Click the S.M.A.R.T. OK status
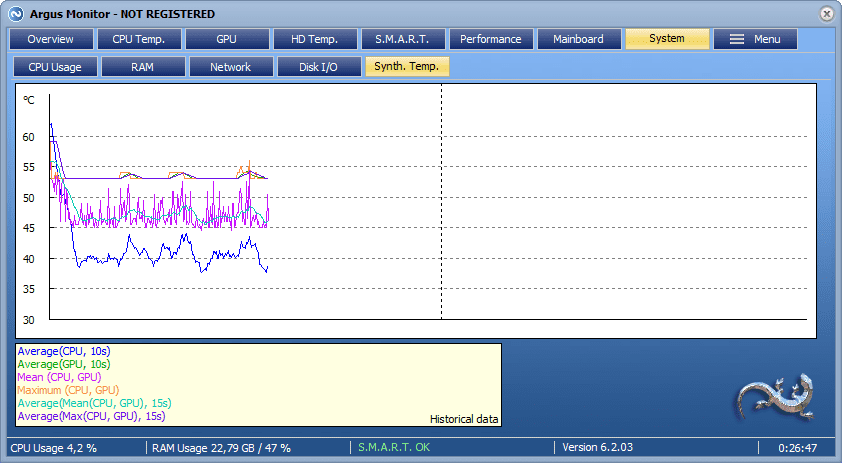The width and height of the screenshot is (842, 463). click(x=394, y=447)
